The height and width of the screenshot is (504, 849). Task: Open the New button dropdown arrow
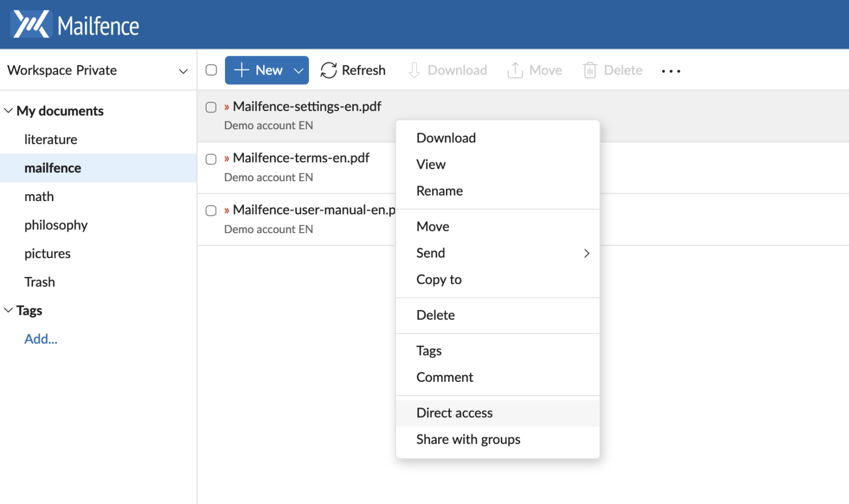tap(298, 70)
